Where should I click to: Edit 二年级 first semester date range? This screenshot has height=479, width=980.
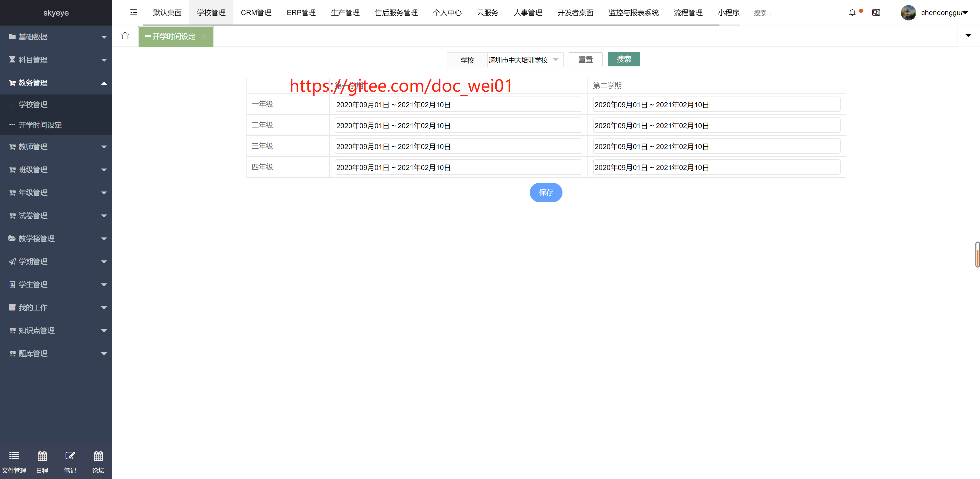pyautogui.click(x=458, y=125)
